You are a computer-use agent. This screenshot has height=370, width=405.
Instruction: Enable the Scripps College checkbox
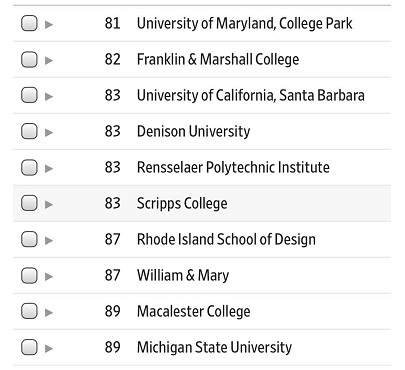click(x=29, y=203)
